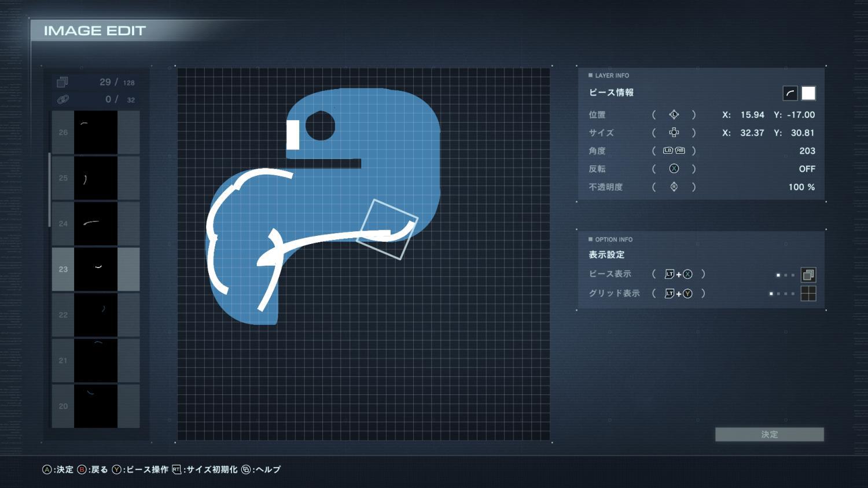
Task: Click the 不透明度 label
Action: point(606,187)
